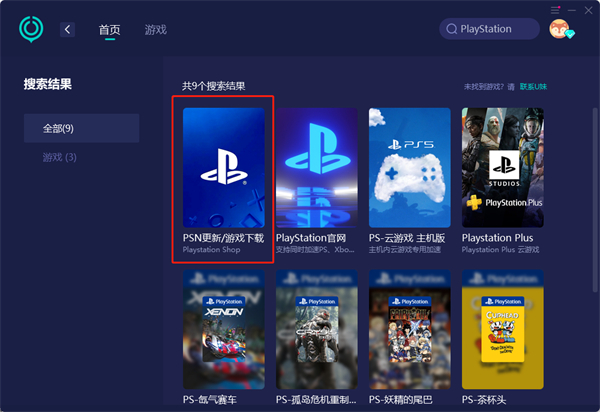Click the Playstation Plus title text
The image size is (600, 412).
coord(497,238)
